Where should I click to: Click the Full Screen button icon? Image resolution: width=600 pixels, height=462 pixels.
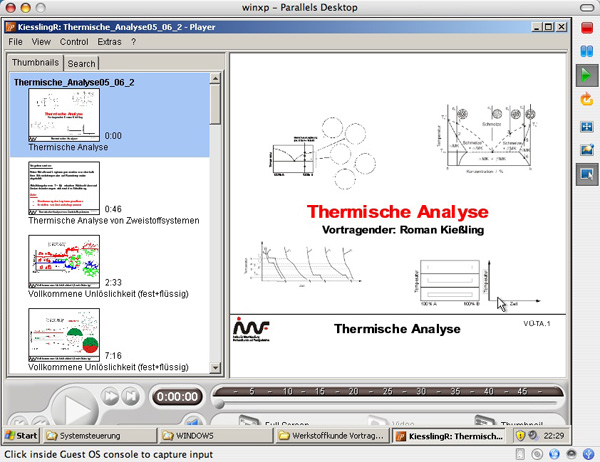pyautogui.click(x=249, y=421)
